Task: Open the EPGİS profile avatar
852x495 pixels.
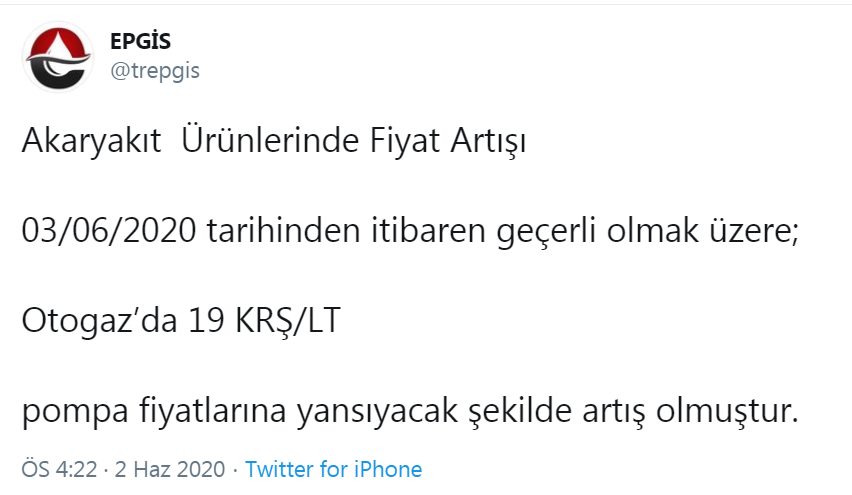Action: pyautogui.click(x=58, y=57)
